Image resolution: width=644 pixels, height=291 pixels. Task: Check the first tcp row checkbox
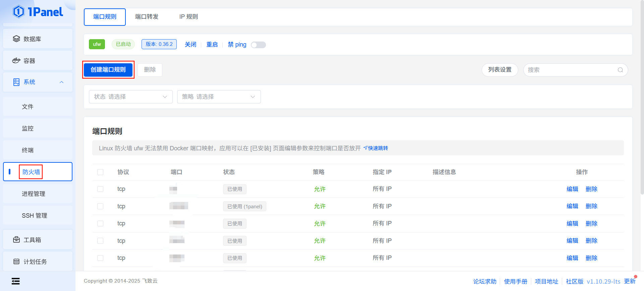100,189
